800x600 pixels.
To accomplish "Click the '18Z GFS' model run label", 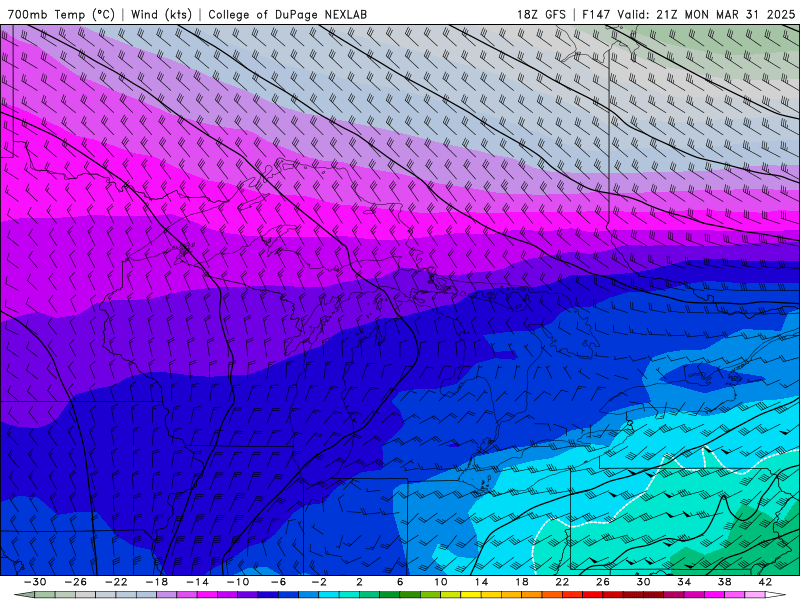I will [541, 14].
